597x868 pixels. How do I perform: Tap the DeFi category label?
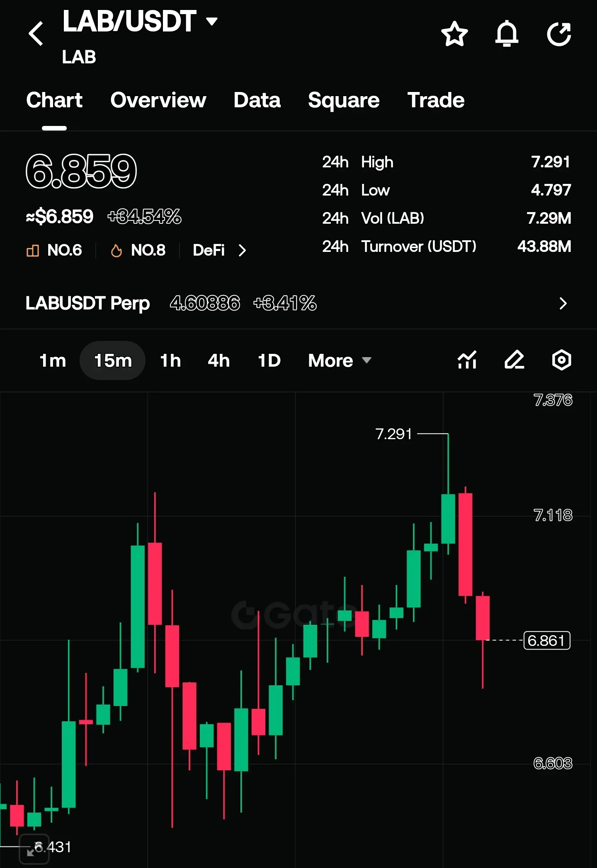click(x=209, y=250)
